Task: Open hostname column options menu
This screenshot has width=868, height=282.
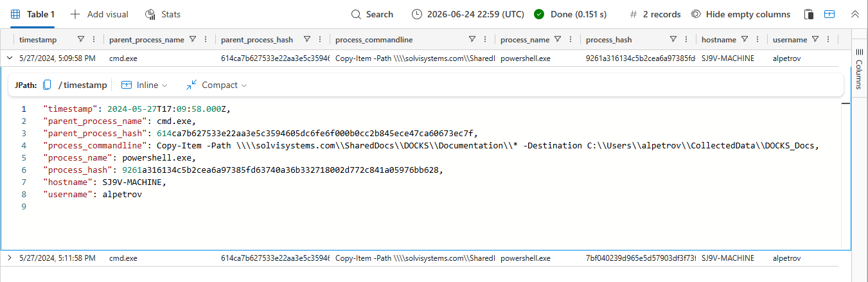Action: coord(757,39)
